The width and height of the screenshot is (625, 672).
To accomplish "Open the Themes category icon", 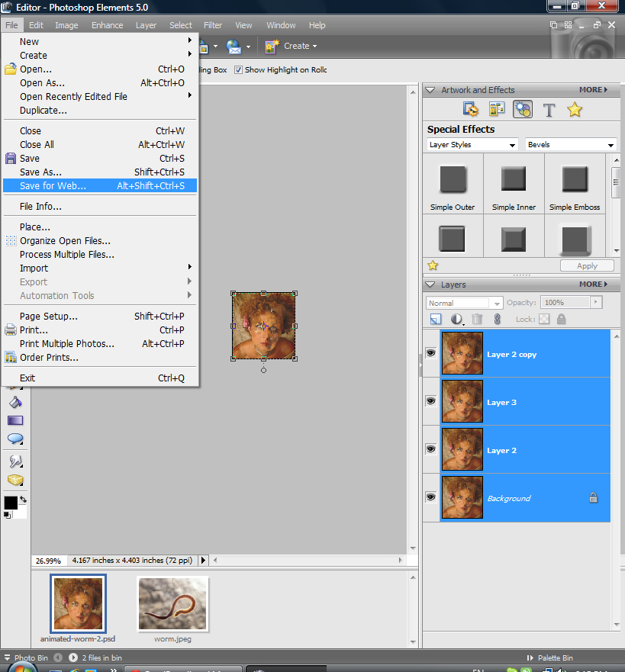I will pyautogui.click(x=497, y=110).
